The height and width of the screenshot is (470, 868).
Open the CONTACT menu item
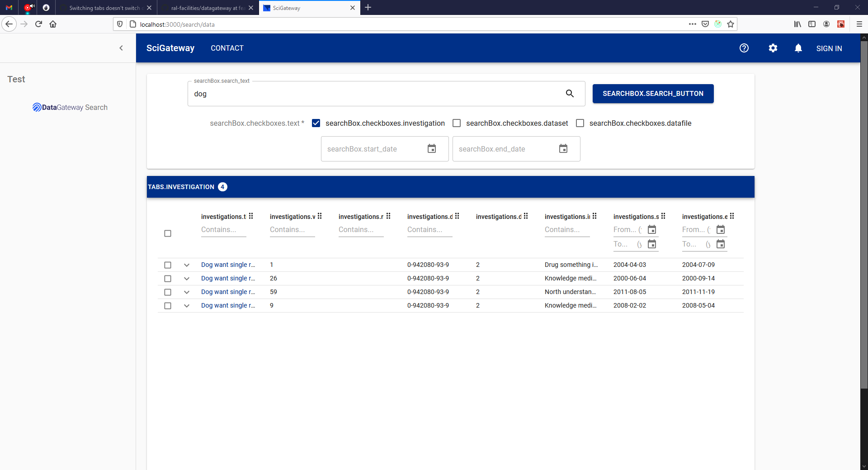coord(227,48)
